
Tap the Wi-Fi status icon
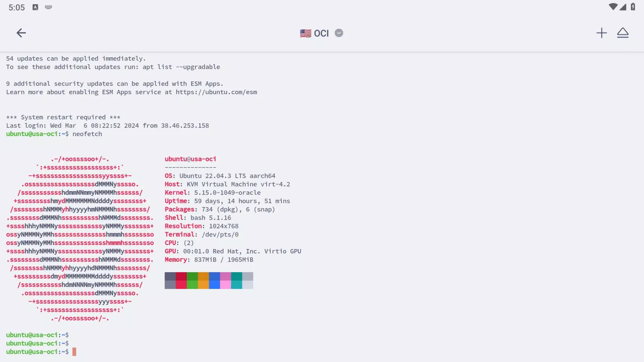click(613, 7)
